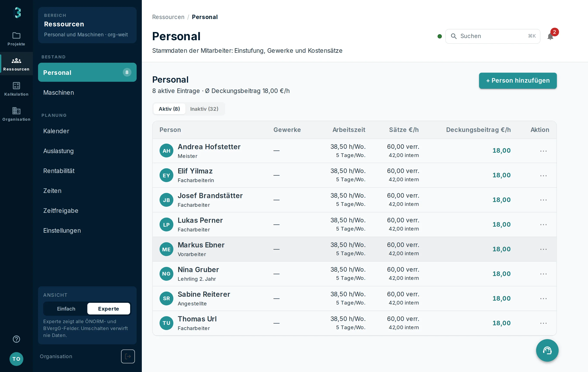Select Personal item in Bestand list
This screenshot has height=372, width=588.
click(x=87, y=72)
